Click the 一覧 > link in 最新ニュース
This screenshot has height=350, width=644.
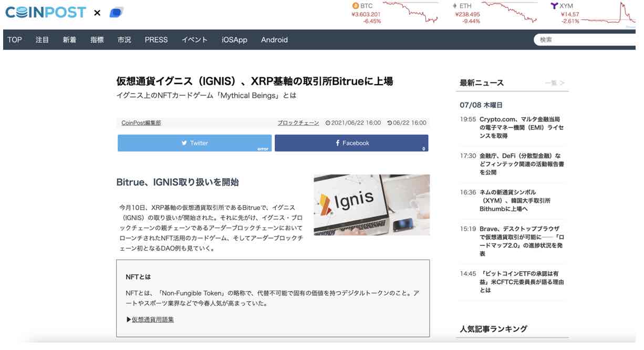(555, 83)
